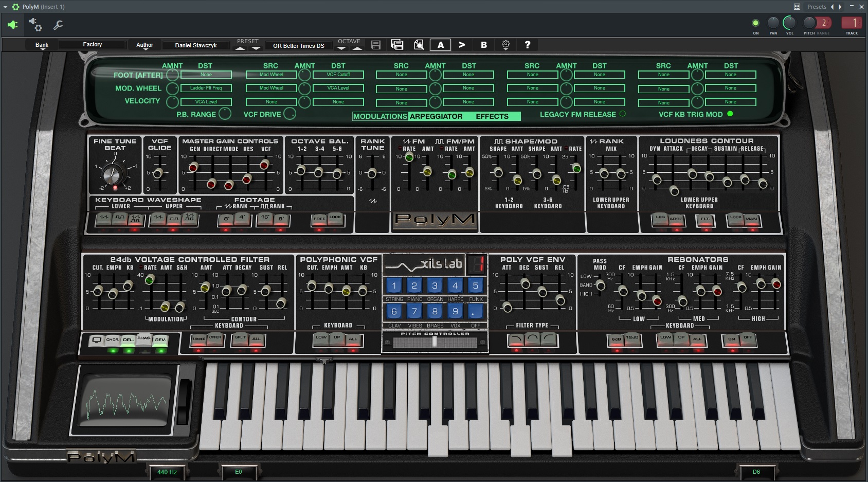Toggle the FREE rank tune button
868x482 pixels.
pos(320,220)
